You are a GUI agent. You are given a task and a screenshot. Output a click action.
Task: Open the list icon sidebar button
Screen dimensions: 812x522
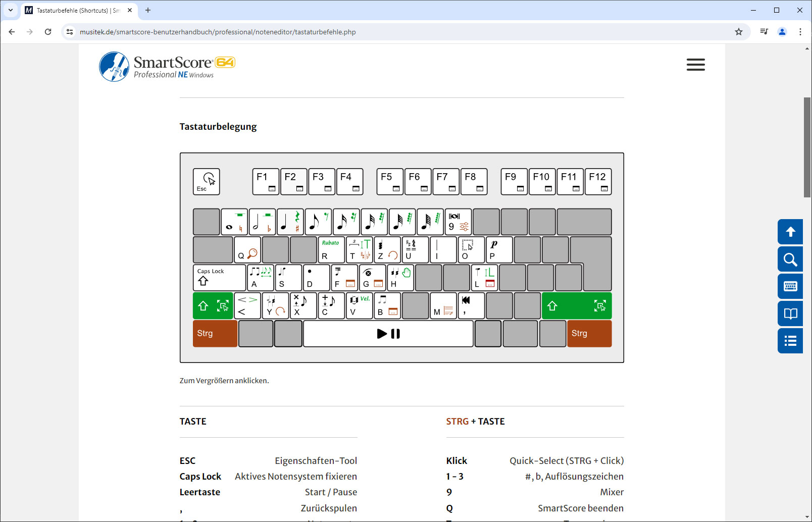click(790, 341)
